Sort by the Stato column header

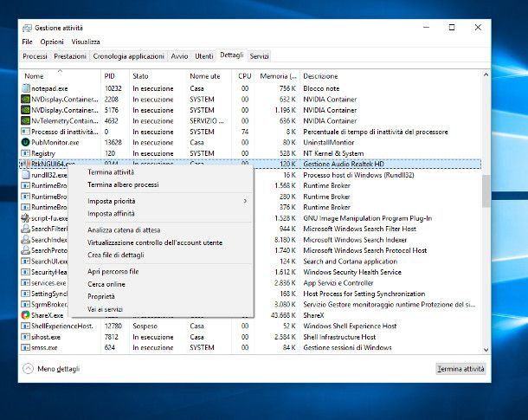point(158,76)
